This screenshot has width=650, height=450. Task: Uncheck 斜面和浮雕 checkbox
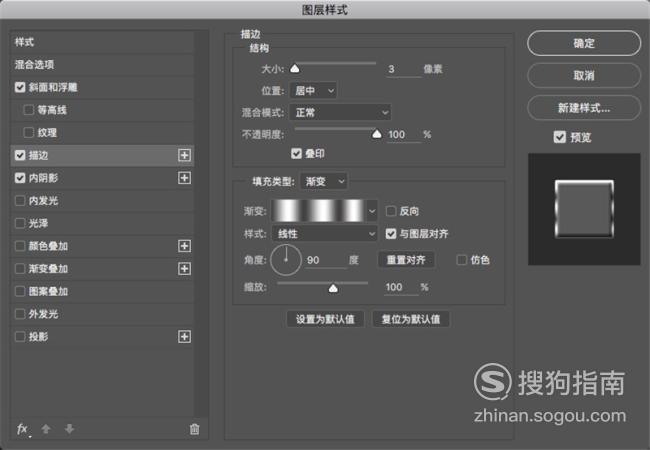pos(20,87)
